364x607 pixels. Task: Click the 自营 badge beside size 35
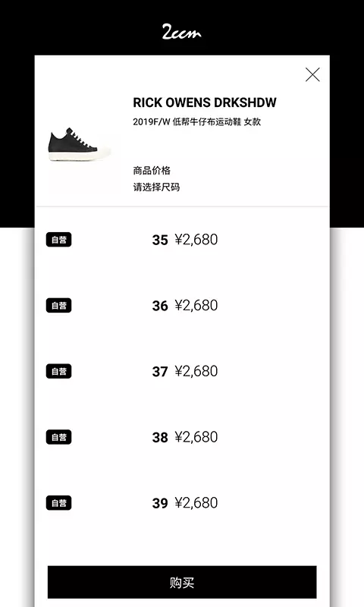pyautogui.click(x=59, y=240)
